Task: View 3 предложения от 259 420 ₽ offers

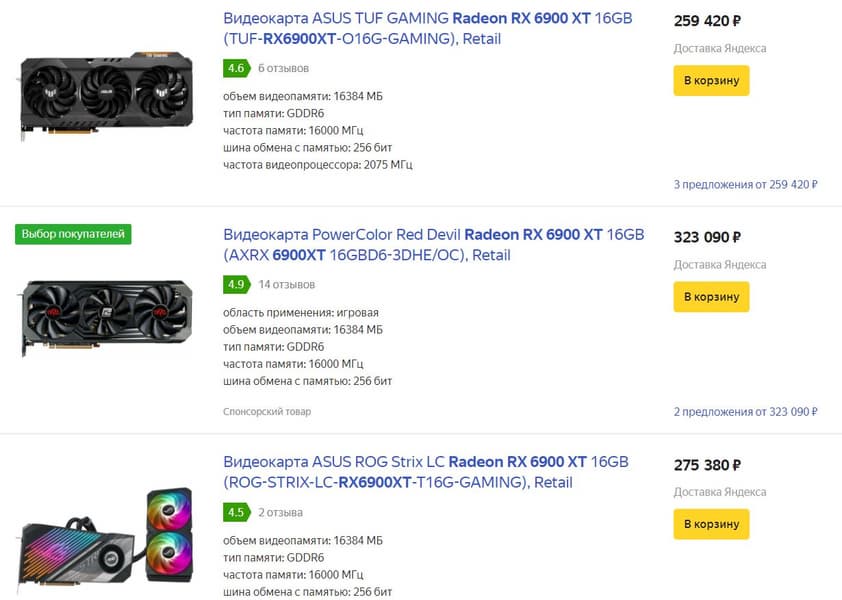Action: tap(745, 184)
